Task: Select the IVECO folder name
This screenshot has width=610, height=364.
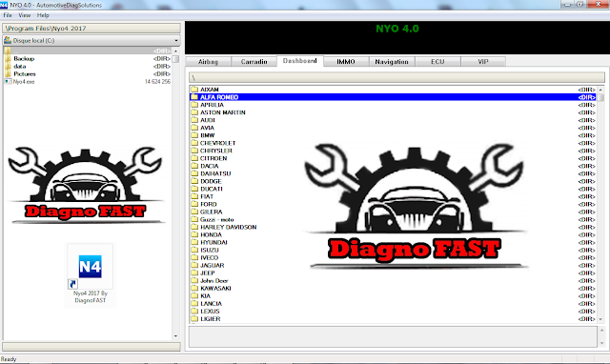Action: click(210, 257)
